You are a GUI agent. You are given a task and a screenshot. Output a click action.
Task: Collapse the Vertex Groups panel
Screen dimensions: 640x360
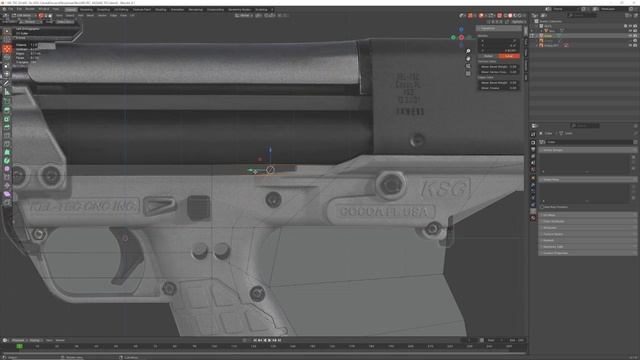[588, 150]
